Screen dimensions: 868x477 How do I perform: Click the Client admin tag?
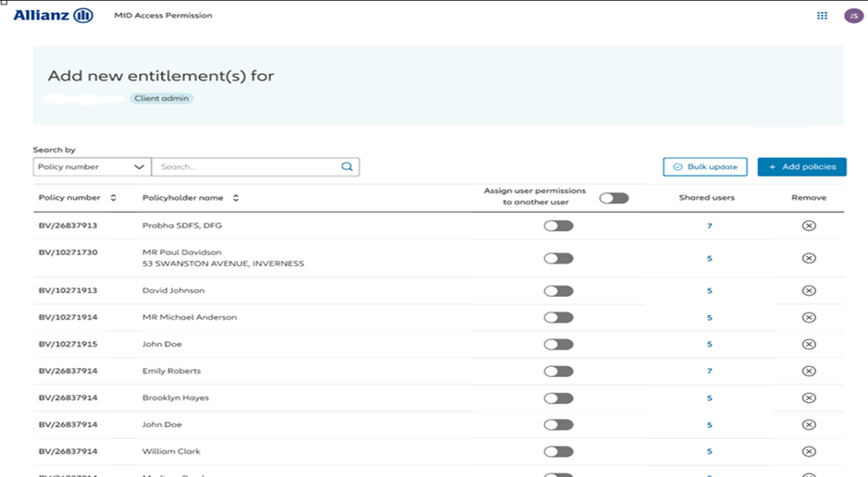(162, 98)
